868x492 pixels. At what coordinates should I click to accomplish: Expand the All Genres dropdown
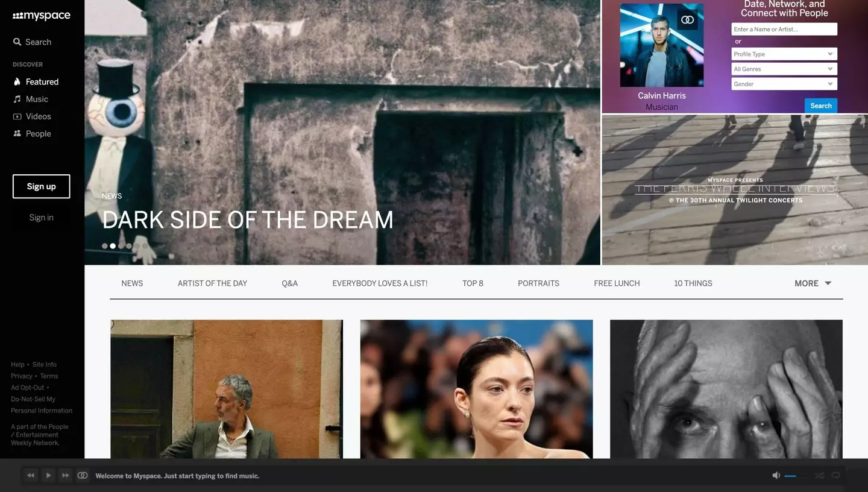(x=784, y=69)
